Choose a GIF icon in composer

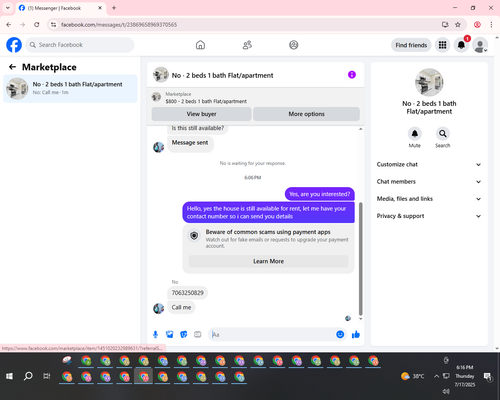198,334
